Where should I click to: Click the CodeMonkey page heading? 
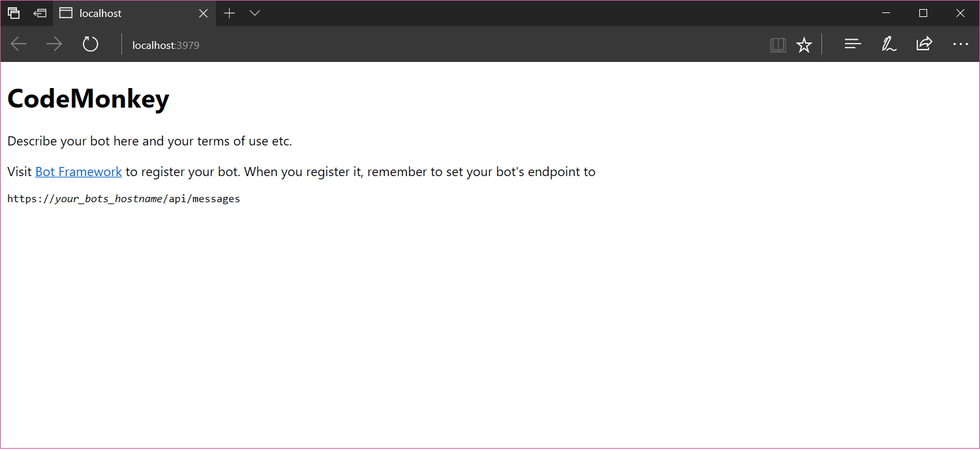[x=87, y=98]
